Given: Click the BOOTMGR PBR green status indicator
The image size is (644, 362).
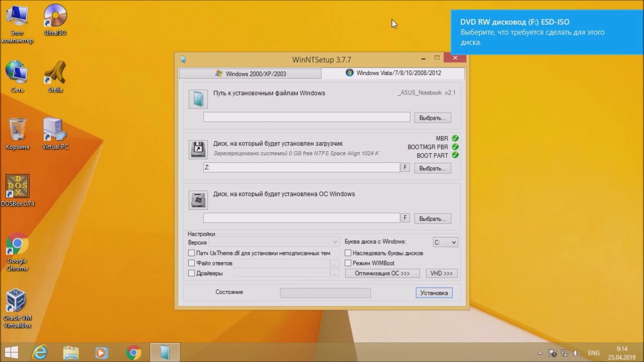Looking at the screenshot, I should (455, 147).
